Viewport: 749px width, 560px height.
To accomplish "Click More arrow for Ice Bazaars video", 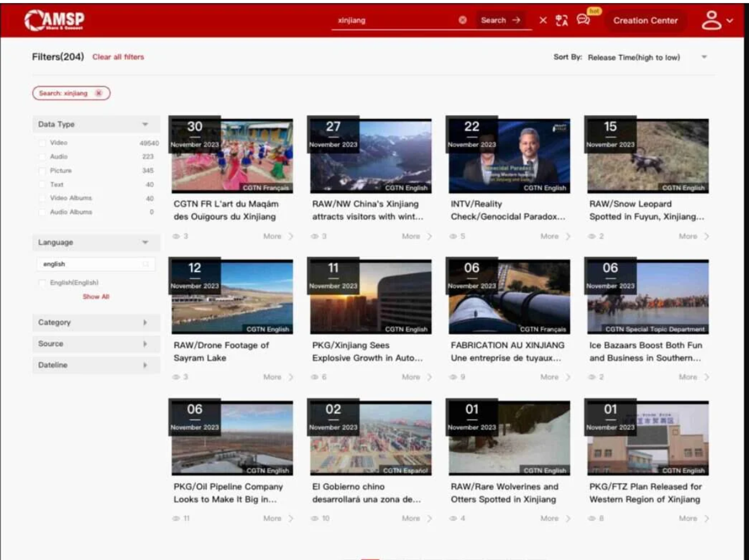I will coord(707,377).
